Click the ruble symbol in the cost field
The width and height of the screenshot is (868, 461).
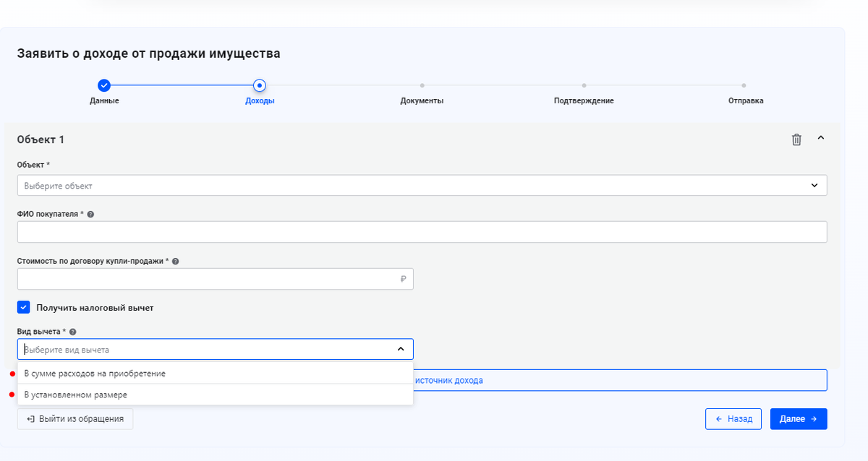[404, 278]
